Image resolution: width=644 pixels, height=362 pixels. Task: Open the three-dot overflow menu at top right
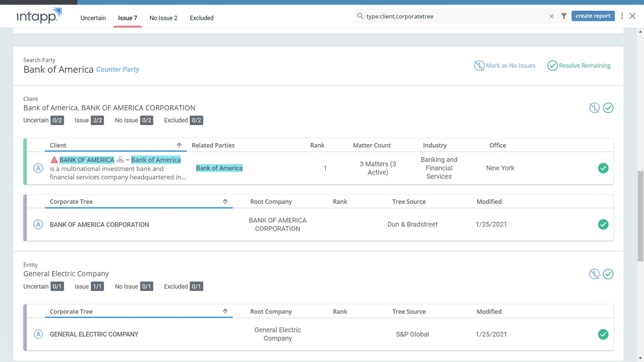click(622, 16)
